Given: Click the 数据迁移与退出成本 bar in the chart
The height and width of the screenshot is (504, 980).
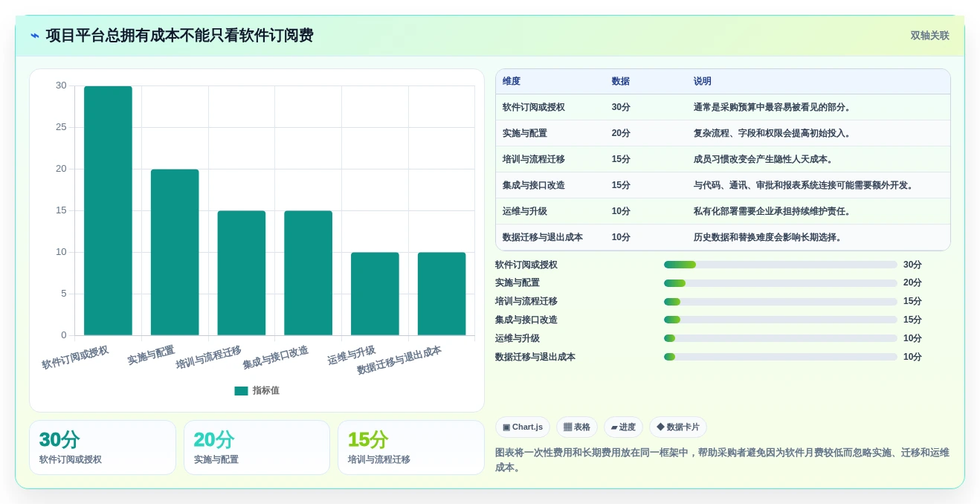Looking at the screenshot, I should tap(442, 294).
